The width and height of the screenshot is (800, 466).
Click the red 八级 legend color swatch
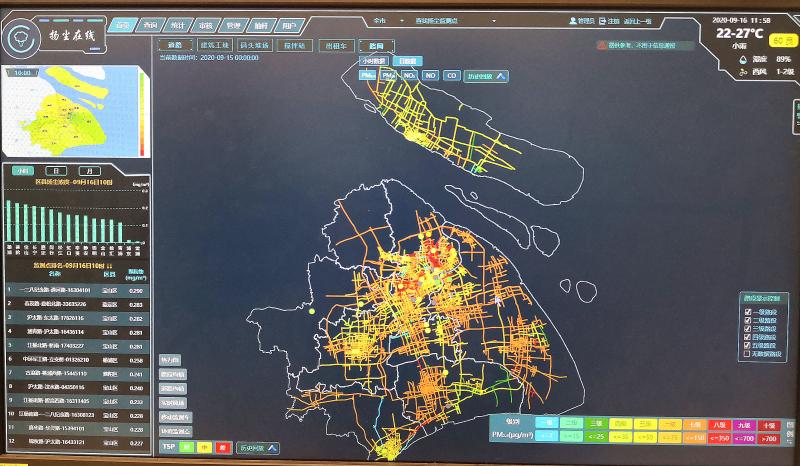pos(716,424)
